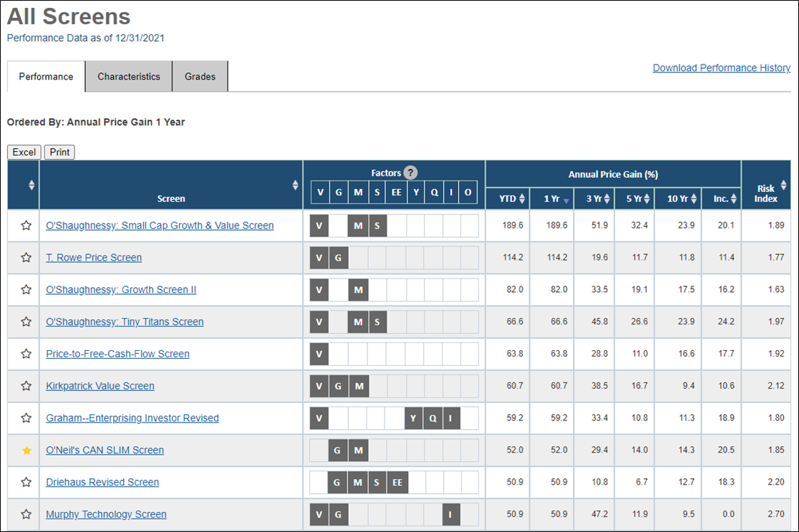Sort by 1 Yr price gain
Viewport: 799px width, 532px height.
[566, 200]
